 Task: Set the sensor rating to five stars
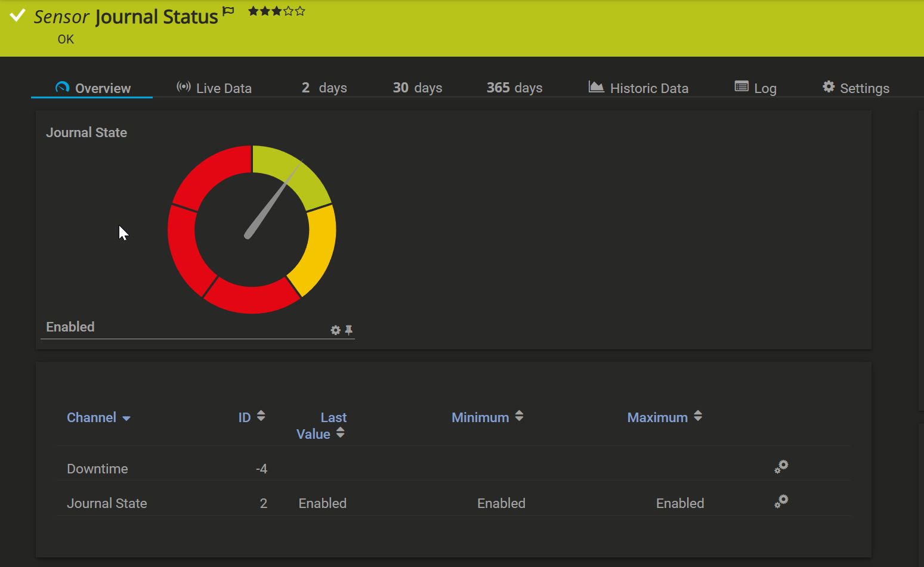[x=300, y=10]
